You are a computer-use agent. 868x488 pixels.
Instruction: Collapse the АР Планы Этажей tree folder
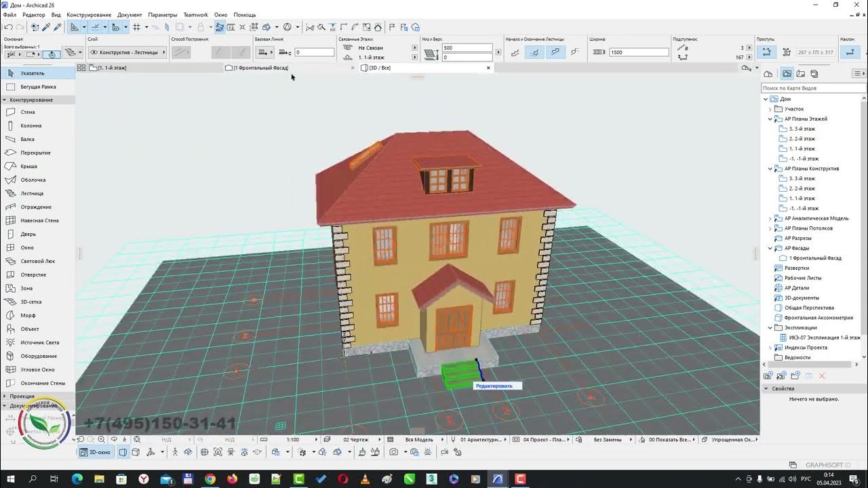[x=770, y=119]
